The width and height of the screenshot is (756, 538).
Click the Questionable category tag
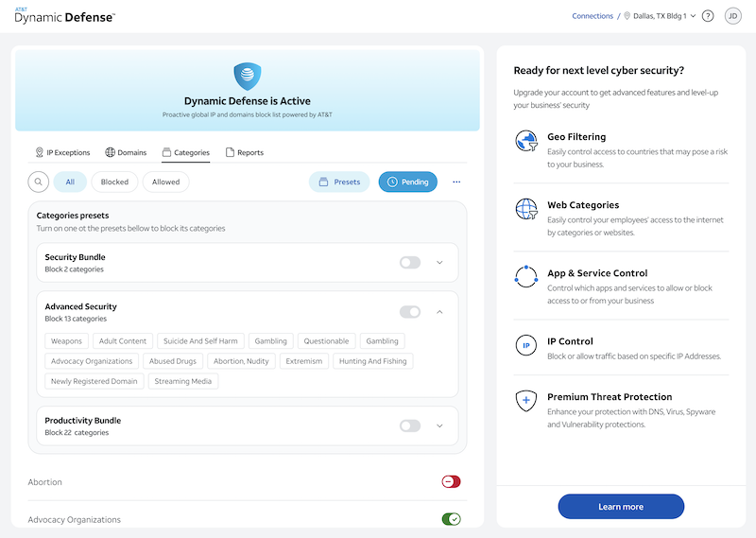tap(326, 341)
